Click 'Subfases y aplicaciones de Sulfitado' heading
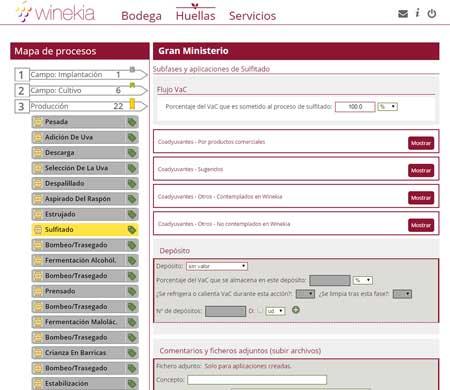 [x=211, y=69]
